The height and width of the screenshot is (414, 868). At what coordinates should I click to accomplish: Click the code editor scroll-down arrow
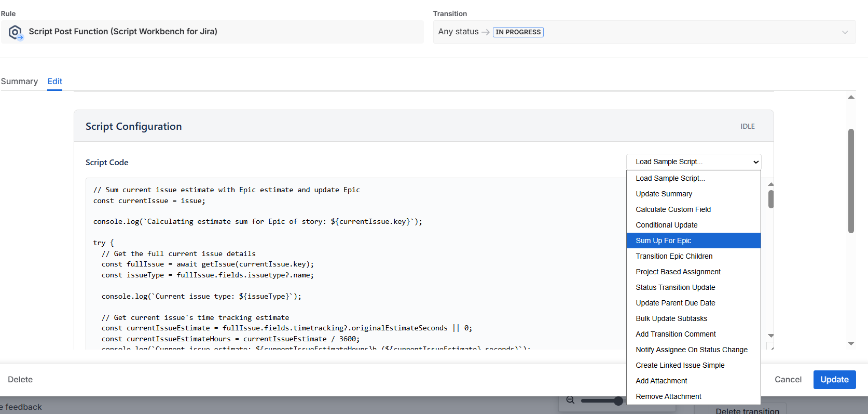[770, 336]
